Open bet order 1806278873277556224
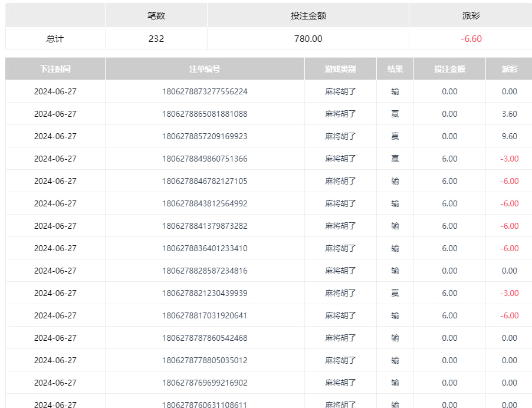This screenshot has width=532, height=408. coord(205,91)
